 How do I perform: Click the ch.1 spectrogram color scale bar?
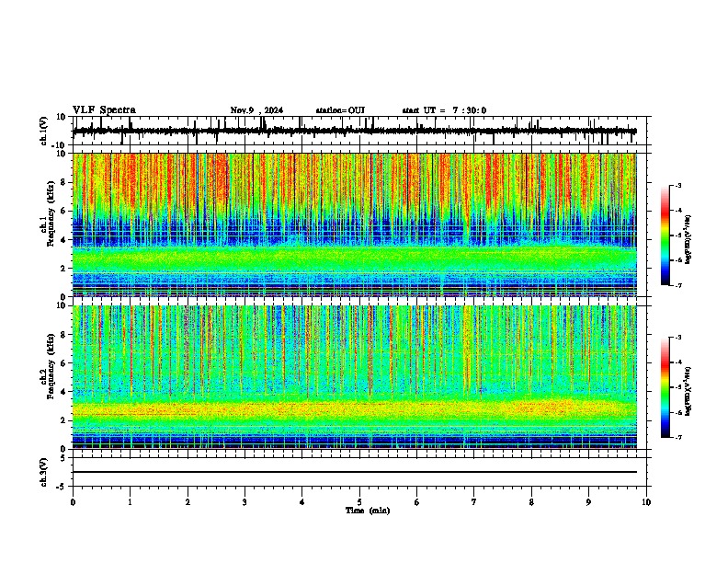coord(665,236)
